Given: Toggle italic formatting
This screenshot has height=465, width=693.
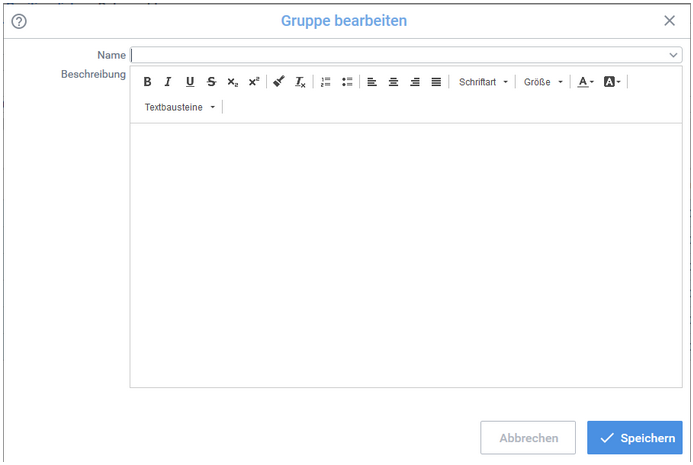Looking at the screenshot, I should 168,82.
